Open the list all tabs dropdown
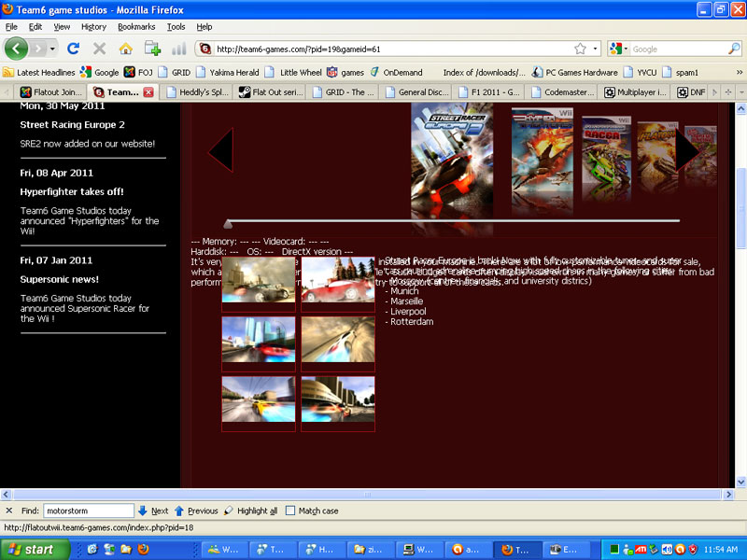This screenshot has width=747, height=560. tap(741, 91)
